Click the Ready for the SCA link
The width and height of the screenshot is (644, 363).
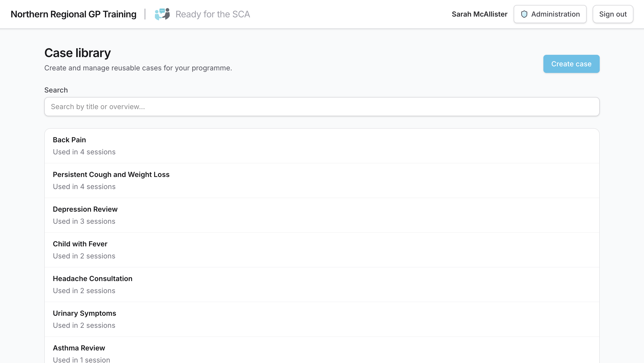[213, 14]
